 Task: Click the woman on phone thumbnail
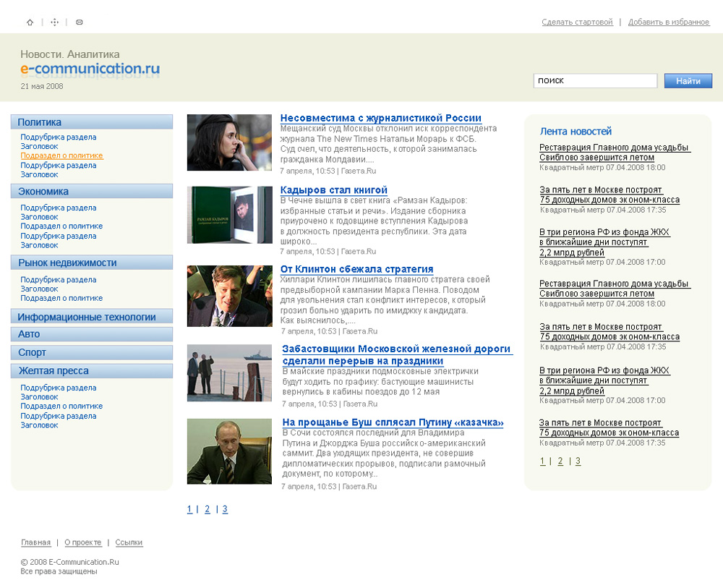[230, 142]
